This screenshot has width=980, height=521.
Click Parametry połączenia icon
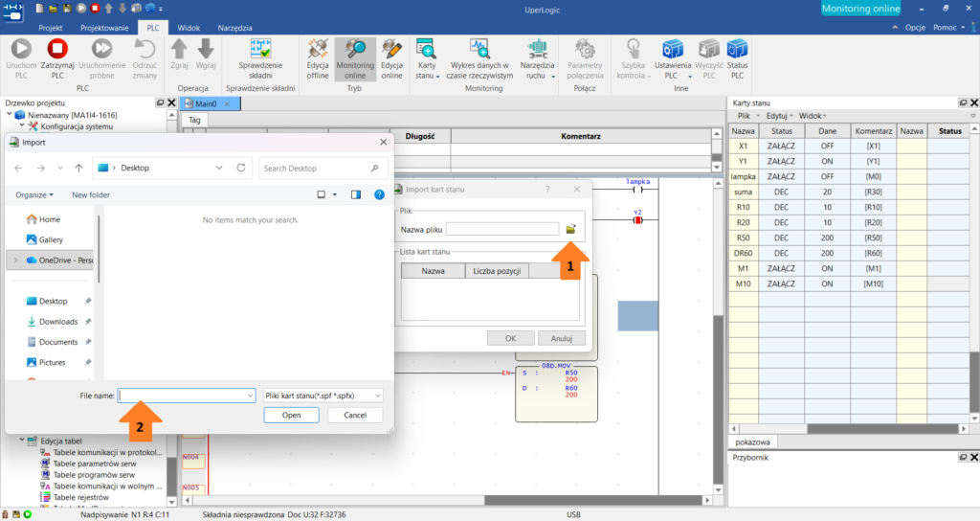(x=585, y=49)
